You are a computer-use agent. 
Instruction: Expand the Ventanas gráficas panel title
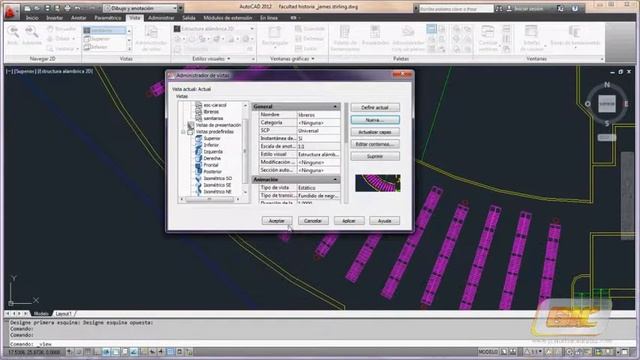pyautogui.click(x=292, y=59)
